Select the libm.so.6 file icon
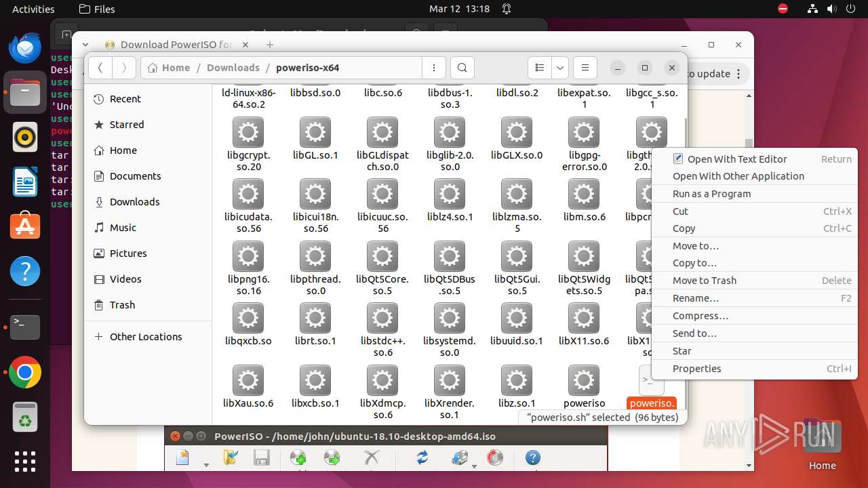 584,195
